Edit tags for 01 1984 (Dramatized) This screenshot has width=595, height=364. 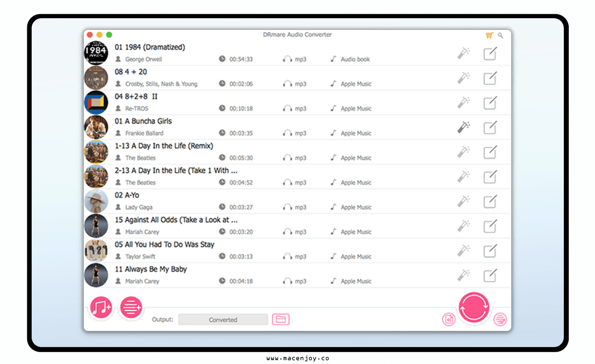pyautogui.click(x=490, y=53)
